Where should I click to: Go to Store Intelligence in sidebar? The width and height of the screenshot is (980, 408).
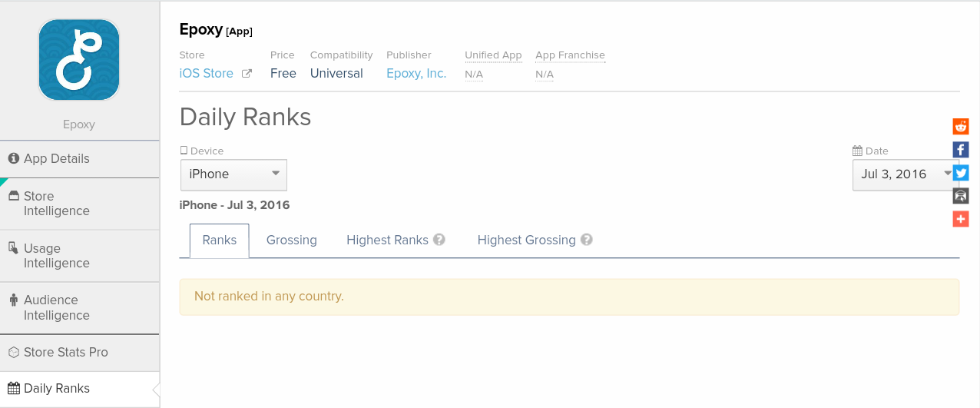pyautogui.click(x=57, y=204)
